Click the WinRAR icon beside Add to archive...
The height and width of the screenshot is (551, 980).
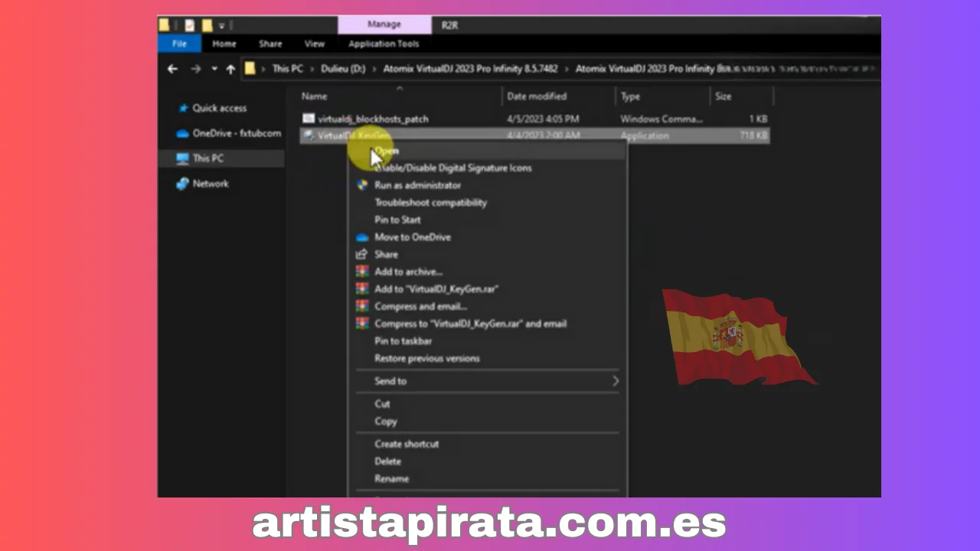point(362,272)
